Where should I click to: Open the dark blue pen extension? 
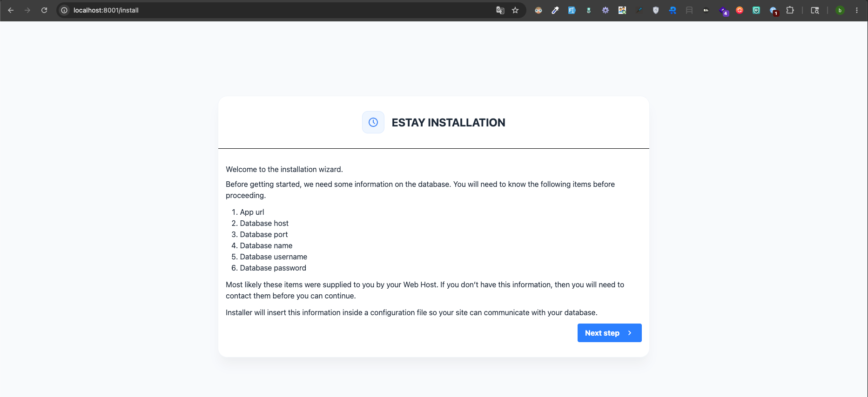tap(639, 10)
